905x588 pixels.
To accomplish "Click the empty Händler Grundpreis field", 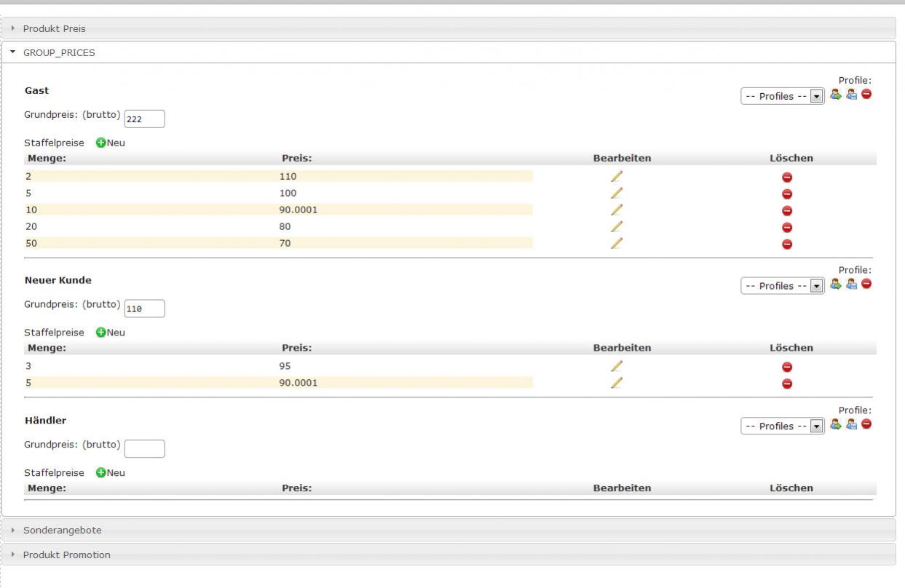I will (145, 448).
